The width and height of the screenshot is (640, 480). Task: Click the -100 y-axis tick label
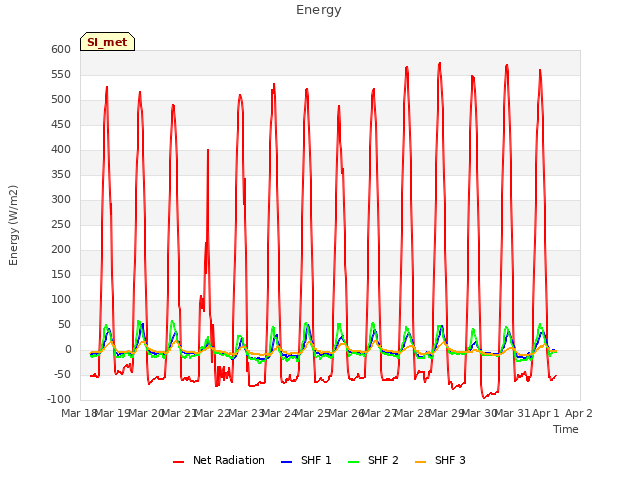(59, 400)
